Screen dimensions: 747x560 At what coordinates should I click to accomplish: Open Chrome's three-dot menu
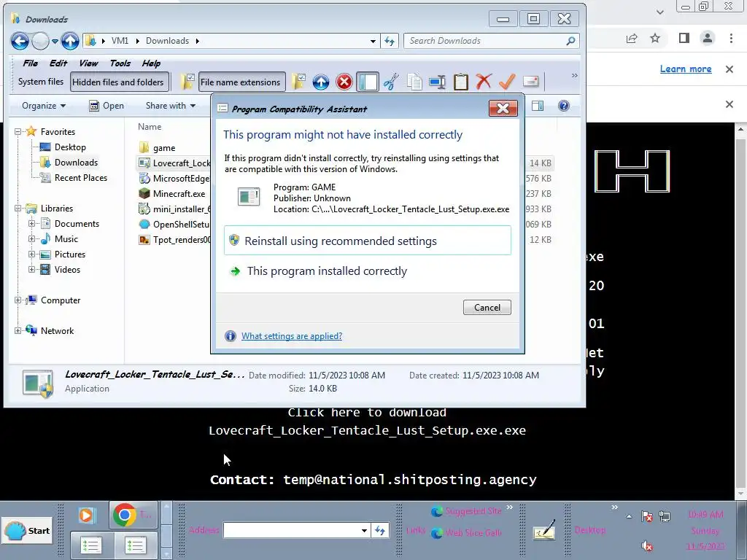tap(731, 38)
